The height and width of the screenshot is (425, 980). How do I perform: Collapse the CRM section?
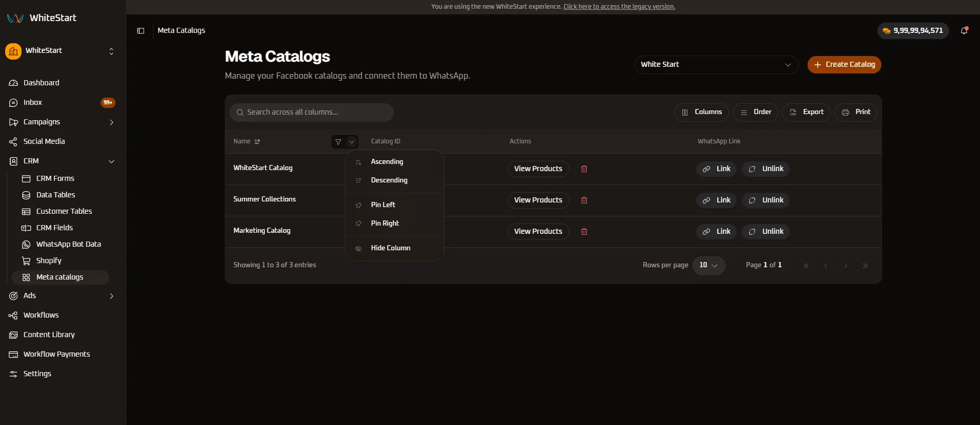tap(111, 161)
